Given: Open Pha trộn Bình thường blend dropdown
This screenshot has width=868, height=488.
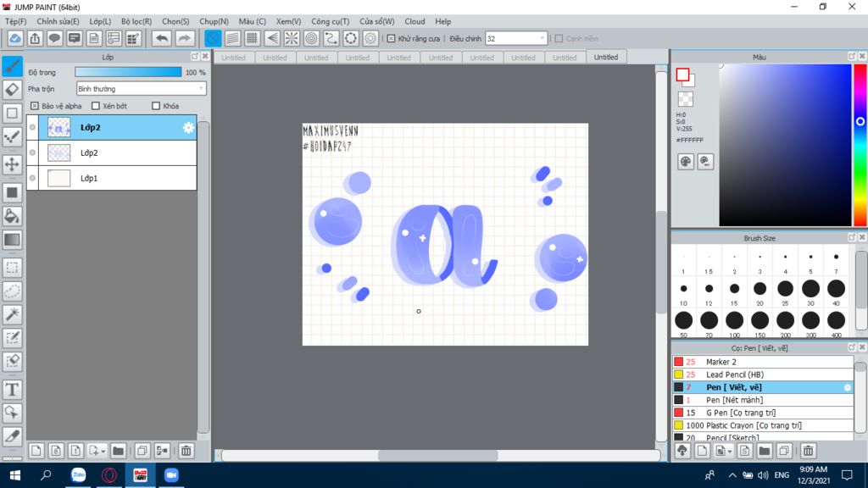Looking at the screenshot, I should (142, 88).
